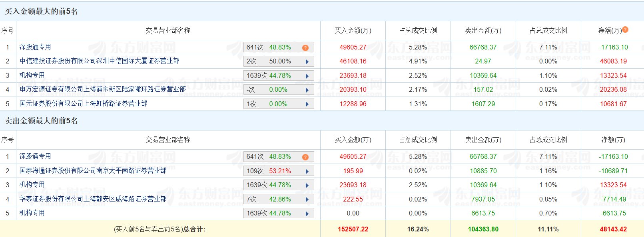Click total net amount 48143.42
The height and width of the screenshot is (237, 644).
pos(613,229)
